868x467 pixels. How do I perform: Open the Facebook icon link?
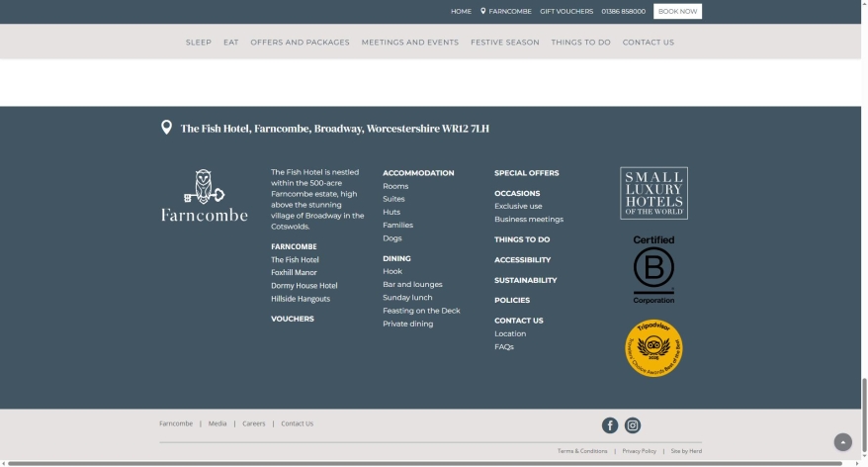tap(610, 425)
